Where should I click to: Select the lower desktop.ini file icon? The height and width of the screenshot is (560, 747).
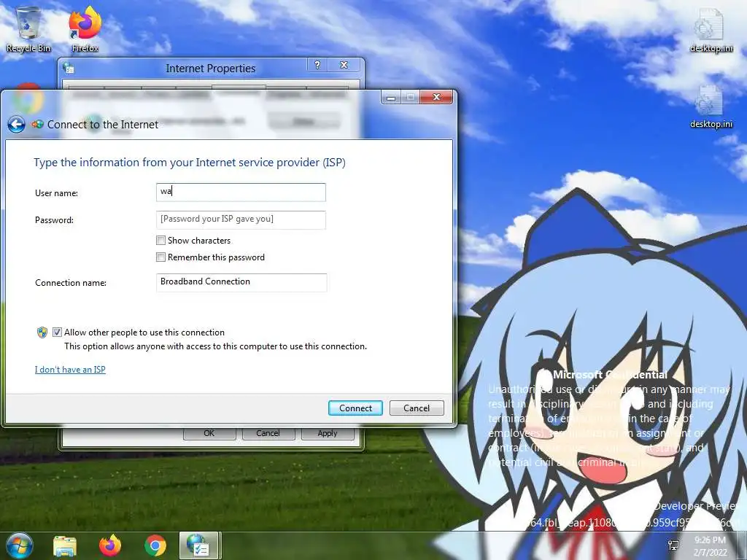click(x=711, y=106)
